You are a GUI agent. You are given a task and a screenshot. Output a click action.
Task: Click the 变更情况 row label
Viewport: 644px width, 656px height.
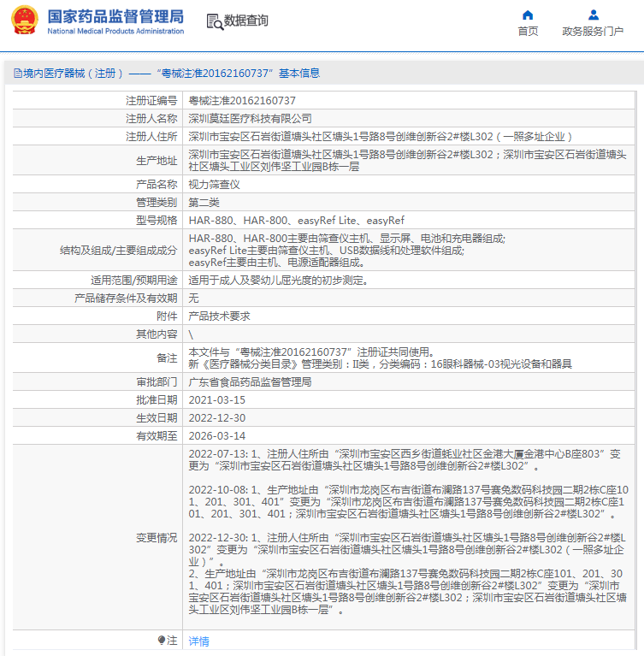(157, 538)
